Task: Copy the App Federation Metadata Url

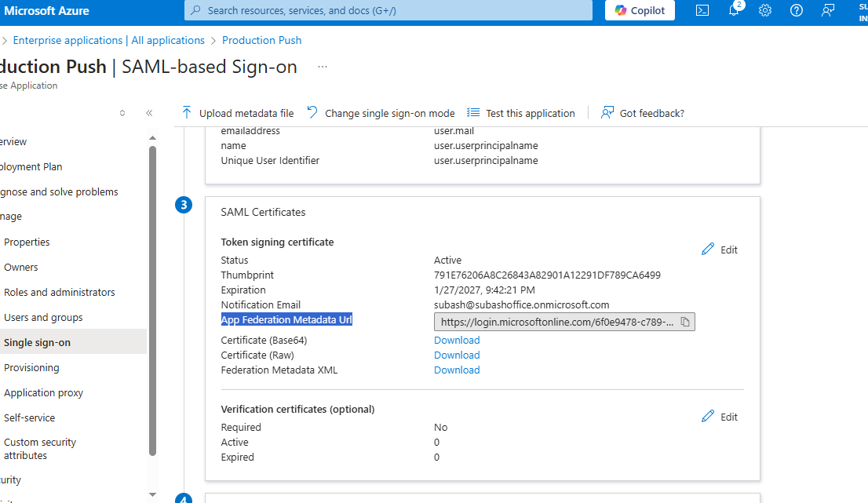Action: (685, 322)
